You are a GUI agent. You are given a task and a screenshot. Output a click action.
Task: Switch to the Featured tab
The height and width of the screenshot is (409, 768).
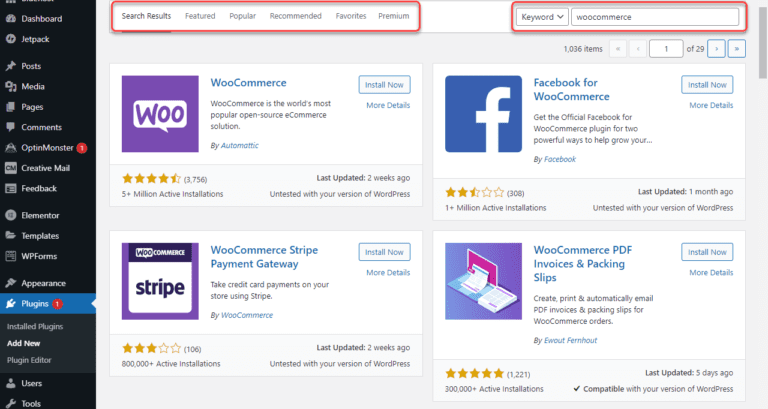click(200, 17)
